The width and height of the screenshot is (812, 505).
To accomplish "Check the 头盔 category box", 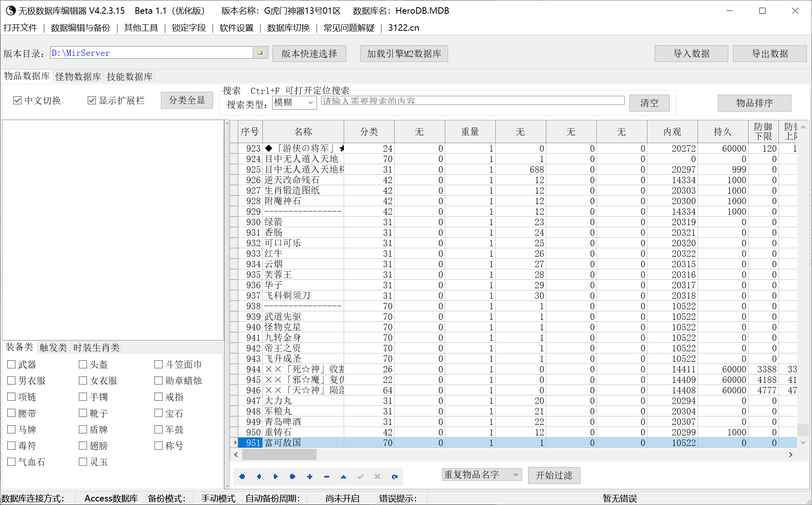I will [83, 365].
